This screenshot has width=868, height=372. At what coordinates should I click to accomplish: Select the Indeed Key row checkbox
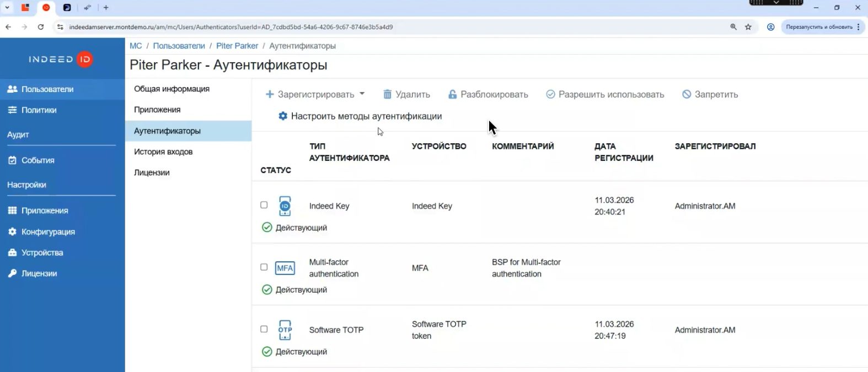[264, 205]
